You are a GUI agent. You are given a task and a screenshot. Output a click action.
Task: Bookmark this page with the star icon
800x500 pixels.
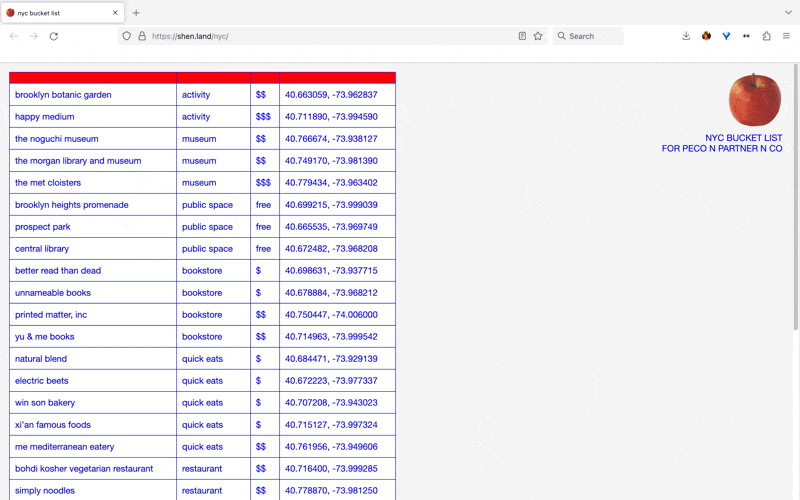pos(538,36)
